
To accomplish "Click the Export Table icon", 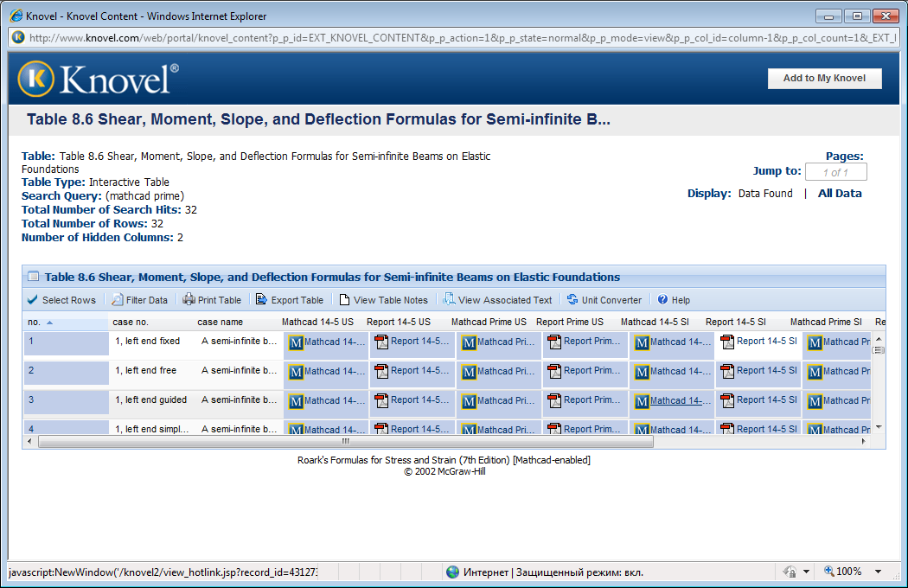I will [262, 299].
